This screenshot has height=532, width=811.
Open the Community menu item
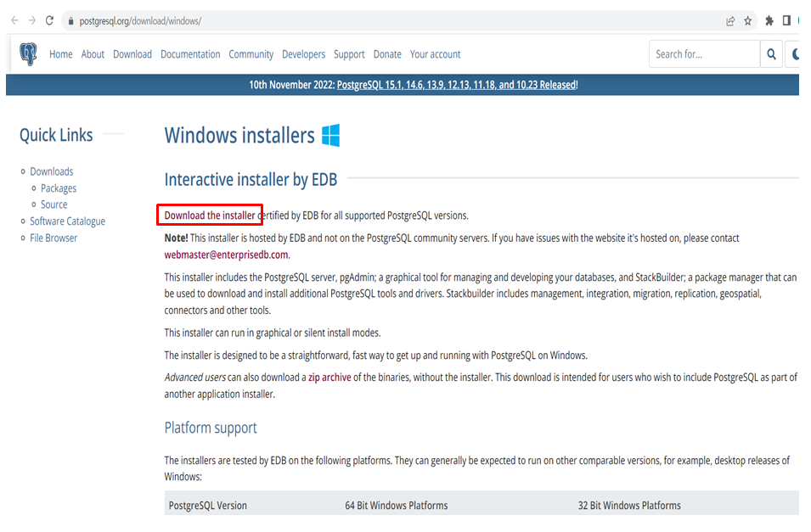[x=251, y=54]
